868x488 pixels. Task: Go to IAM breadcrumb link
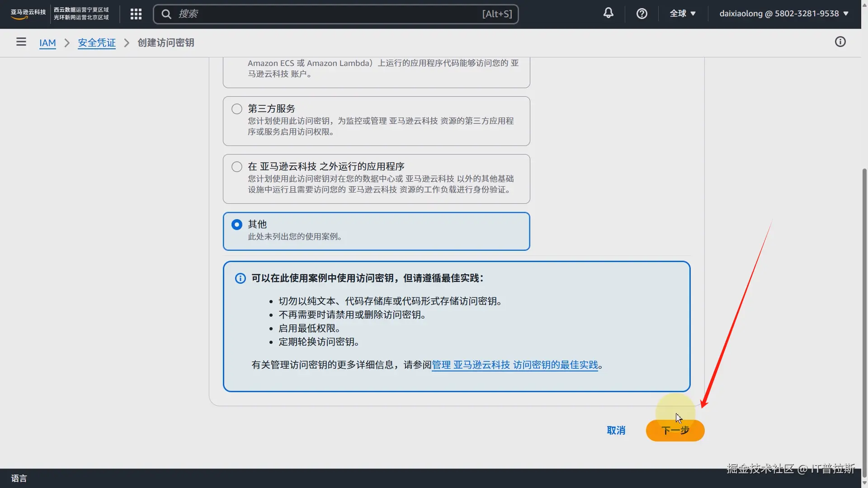(x=47, y=43)
